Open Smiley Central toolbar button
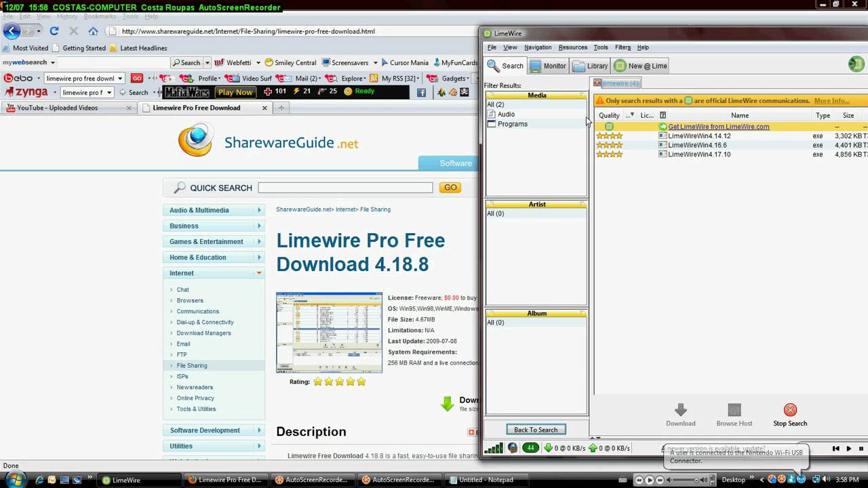 [x=290, y=62]
